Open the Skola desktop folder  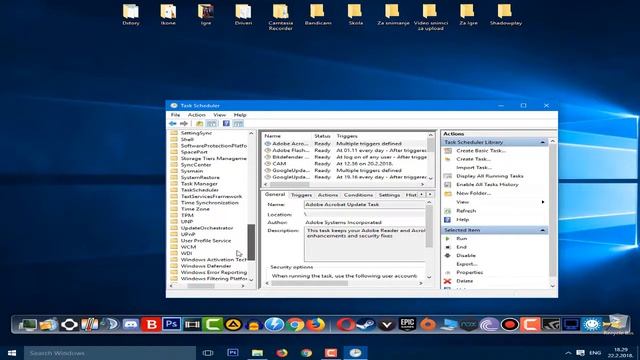click(x=356, y=16)
